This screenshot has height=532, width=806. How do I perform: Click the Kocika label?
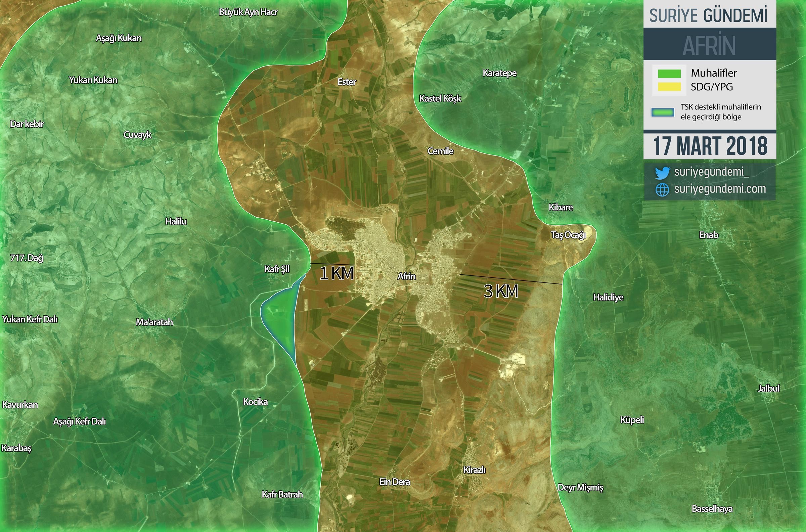(255, 402)
